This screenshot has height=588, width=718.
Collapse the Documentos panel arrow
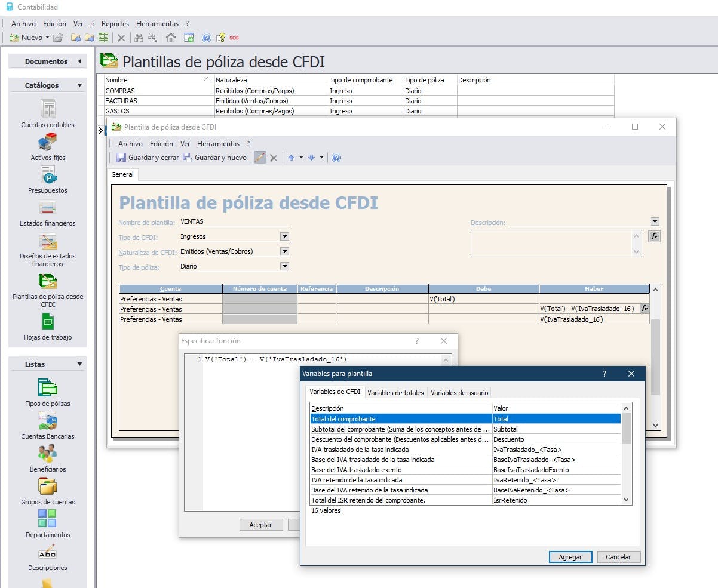click(79, 61)
